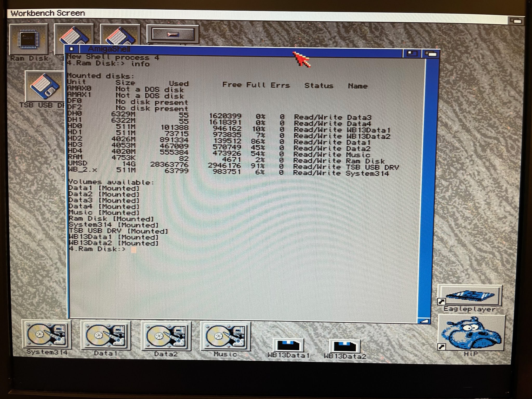
Task: Click the Workbench screen depth gadget
Action: (x=516, y=21)
